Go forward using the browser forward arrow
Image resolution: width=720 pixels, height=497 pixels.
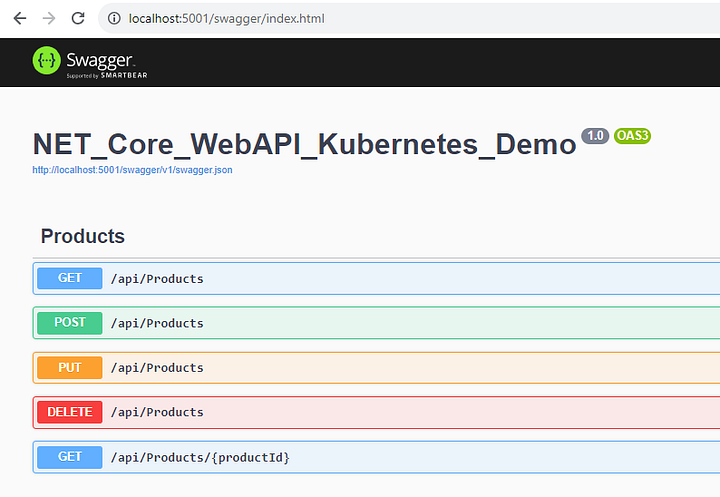pos(49,18)
